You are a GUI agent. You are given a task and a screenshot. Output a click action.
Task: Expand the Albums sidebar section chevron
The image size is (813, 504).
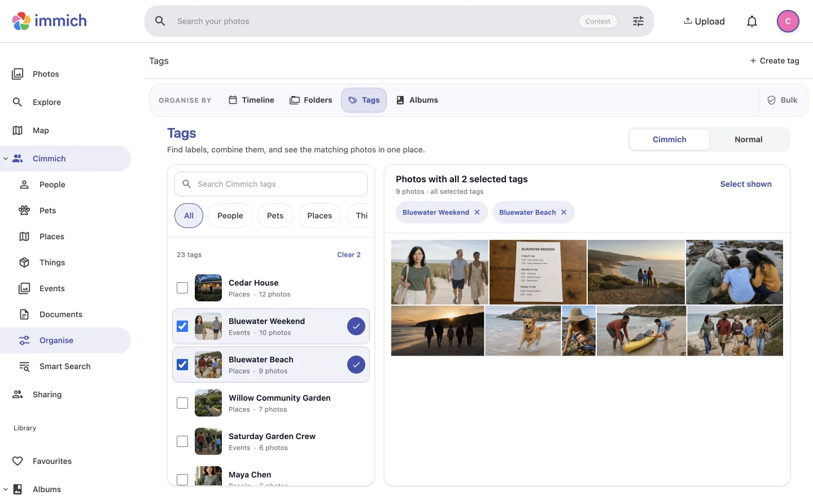6,489
